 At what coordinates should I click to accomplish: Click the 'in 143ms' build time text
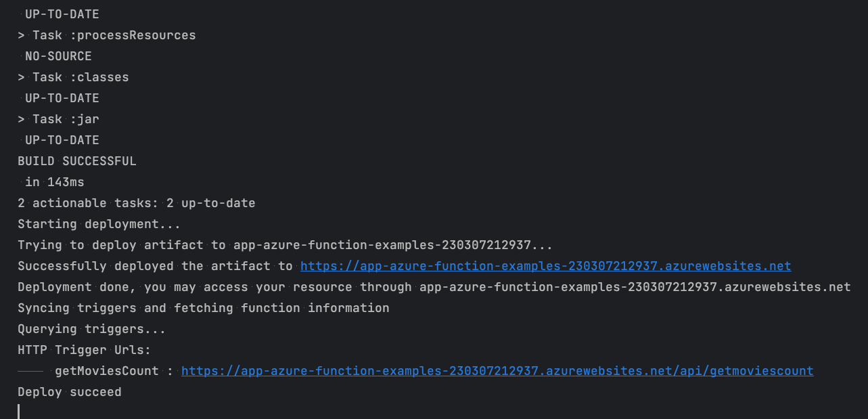point(55,182)
